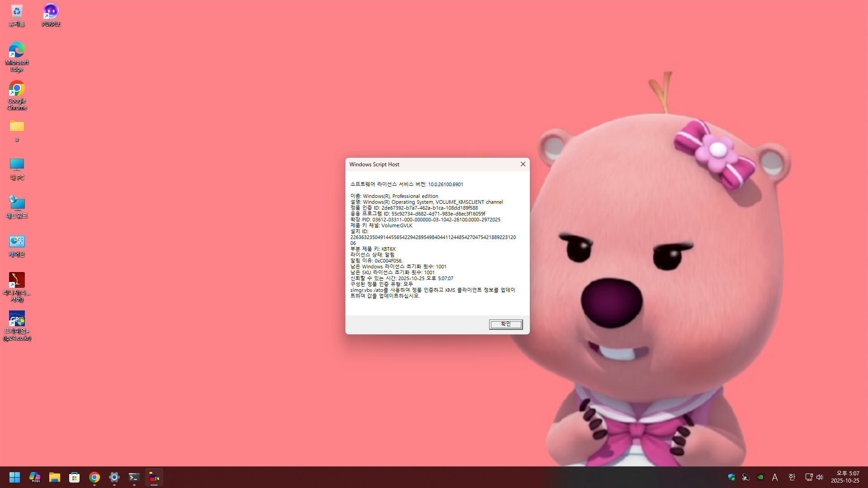
Task: Select the 제어판 control panel icon
Action: coord(17,245)
